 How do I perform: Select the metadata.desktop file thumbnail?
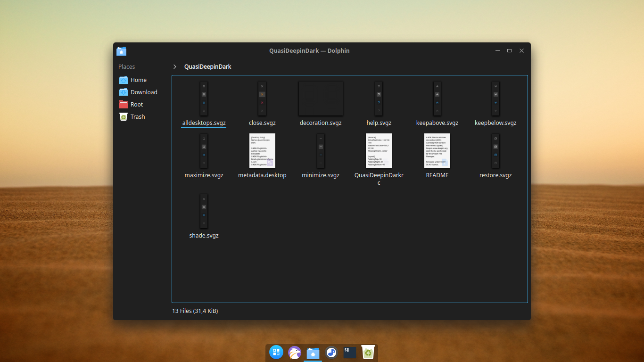point(262,151)
